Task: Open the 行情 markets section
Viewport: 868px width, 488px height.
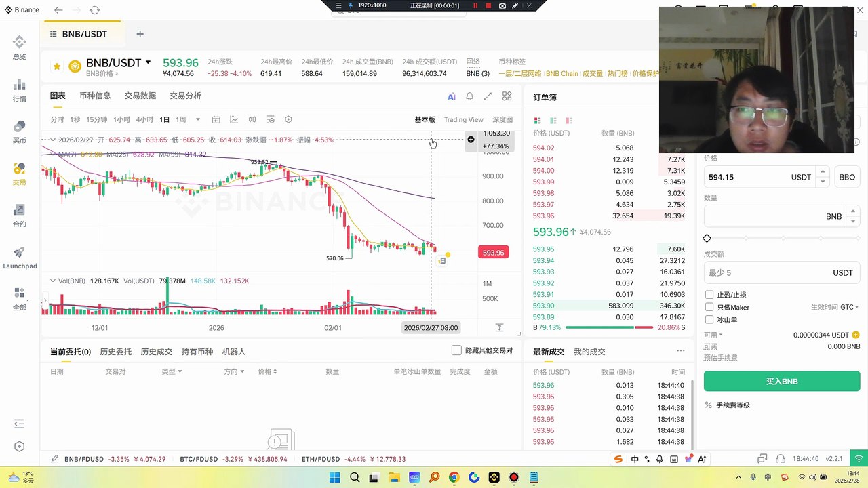Action: [19, 90]
